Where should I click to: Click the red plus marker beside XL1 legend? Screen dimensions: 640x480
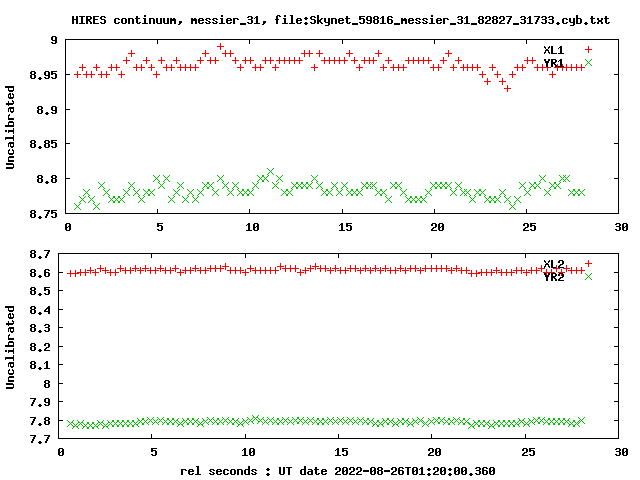coord(588,50)
